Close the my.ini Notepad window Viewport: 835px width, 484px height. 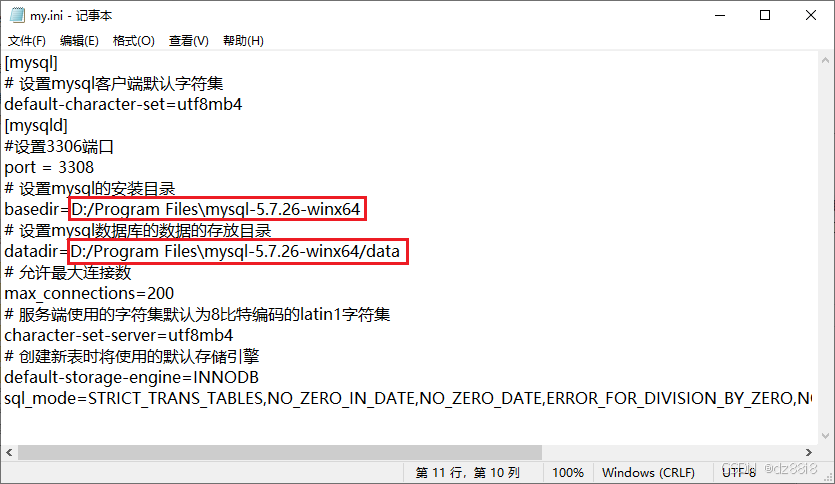coord(811,15)
